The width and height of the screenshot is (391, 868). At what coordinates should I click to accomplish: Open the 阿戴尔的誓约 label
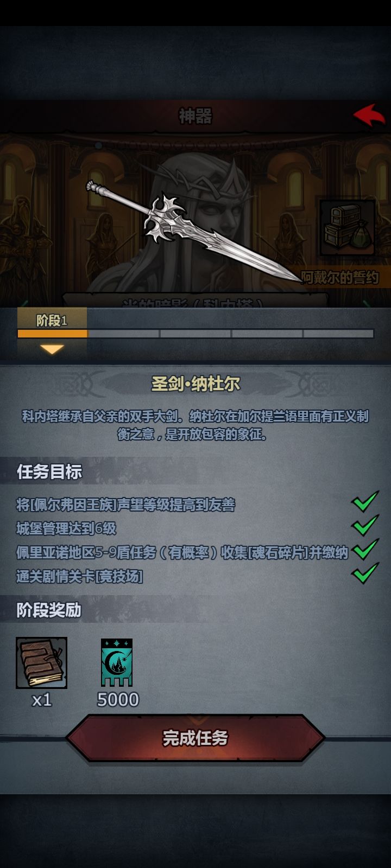point(340,278)
